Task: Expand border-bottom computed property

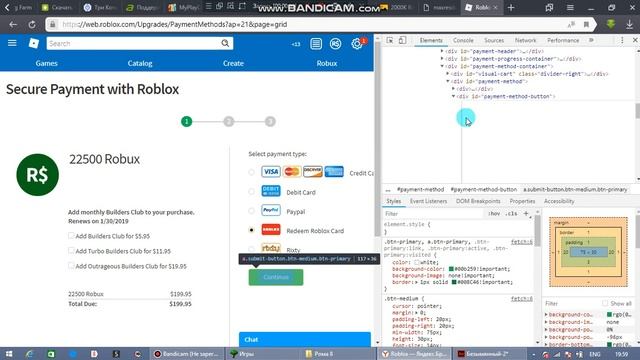Action: [x=546, y=344]
